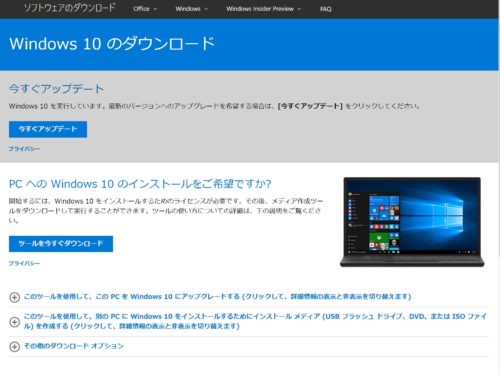Click the Windows 10 laptop image
The height and width of the screenshot is (375, 500).
coord(412,222)
